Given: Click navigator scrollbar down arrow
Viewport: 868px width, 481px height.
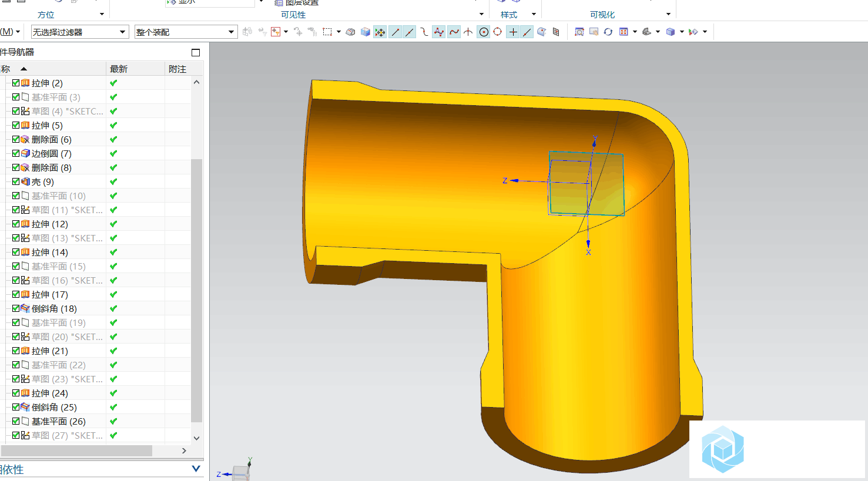Looking at the screenshot, I should [x=197, y=438].
